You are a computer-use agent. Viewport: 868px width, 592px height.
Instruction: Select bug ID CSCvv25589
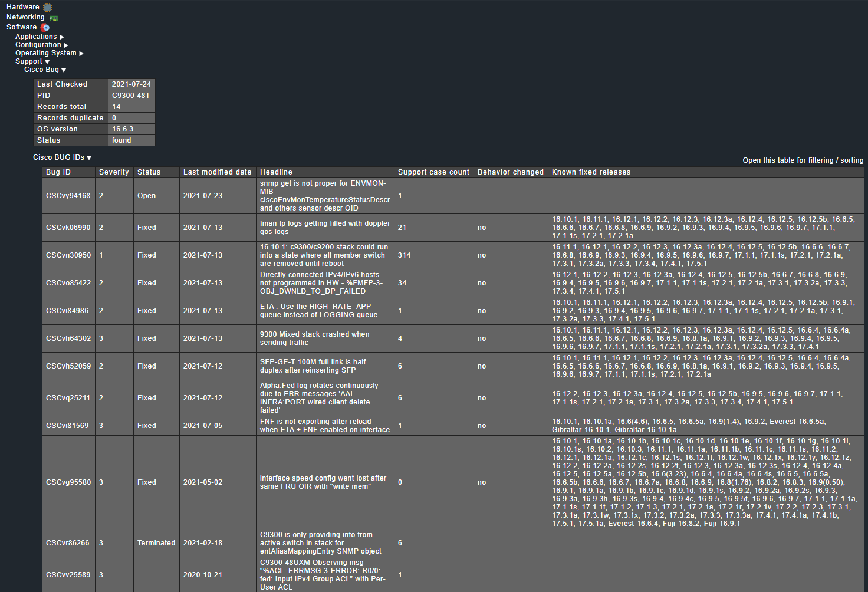coord(68,575)
